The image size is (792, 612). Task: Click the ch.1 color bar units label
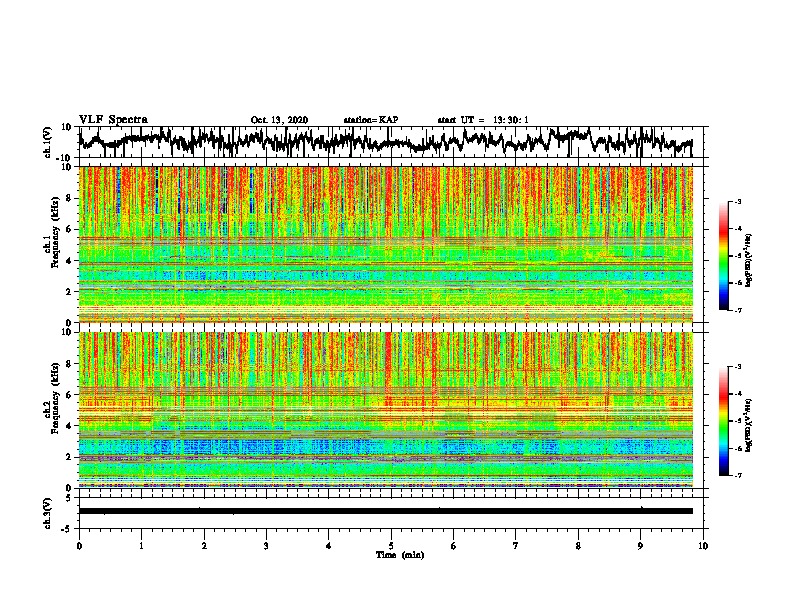[x=749, y=260]
